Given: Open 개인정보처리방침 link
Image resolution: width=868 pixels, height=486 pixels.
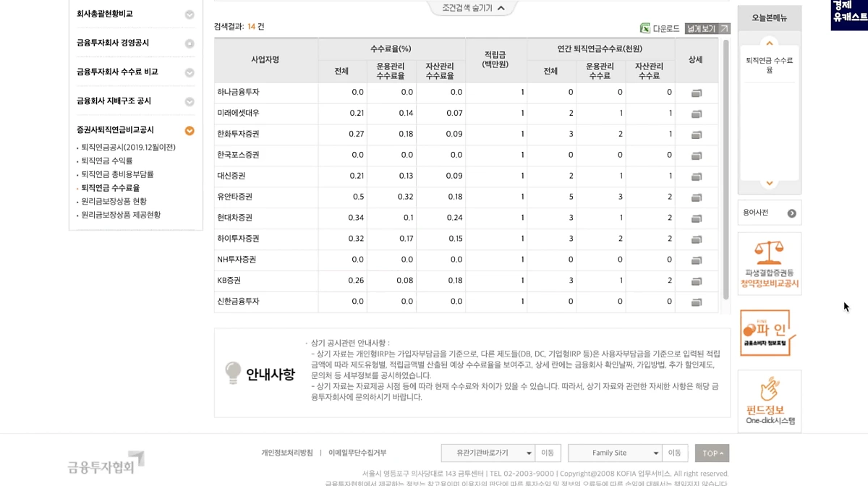Looking at the screenshot, I should (x=287, y=453).
